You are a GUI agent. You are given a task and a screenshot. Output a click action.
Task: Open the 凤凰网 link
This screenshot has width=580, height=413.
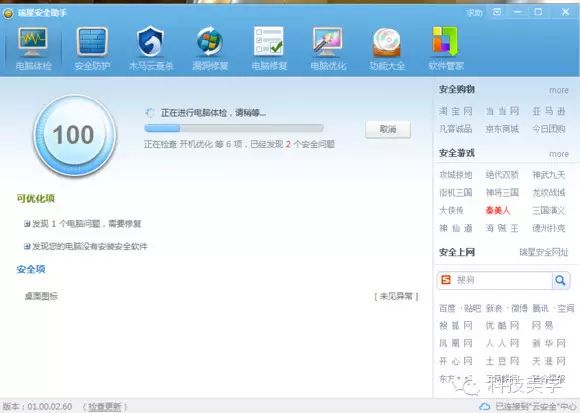pos(456,343)
